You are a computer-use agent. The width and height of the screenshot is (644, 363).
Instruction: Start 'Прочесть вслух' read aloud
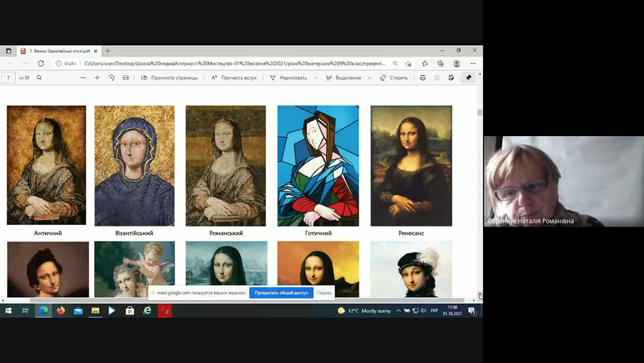[234, 78]
